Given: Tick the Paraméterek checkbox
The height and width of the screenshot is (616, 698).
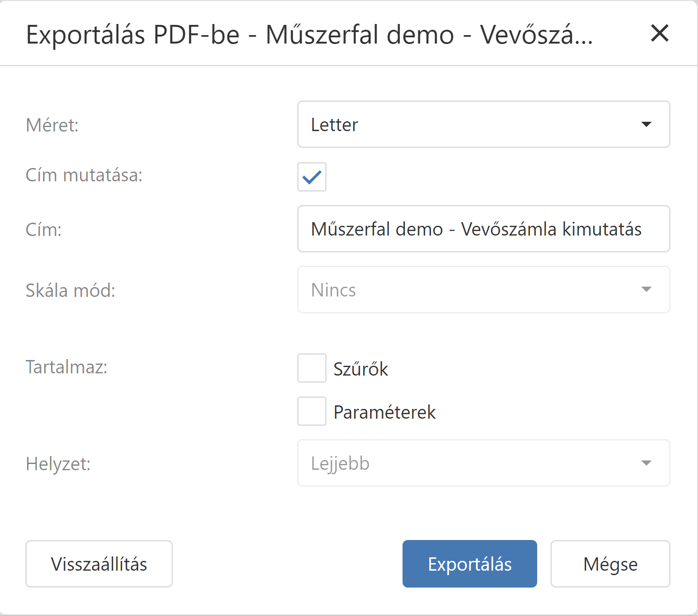Looking at the screenshot, I should point(312,411).
